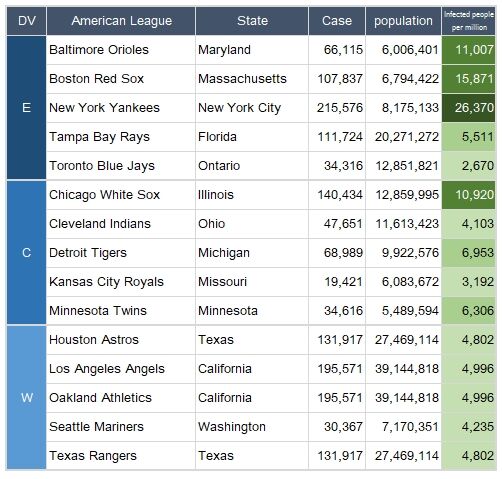Image resolution: width=502 pixels, height=479 pixels.
Task: Click the Oakland Athletics cell
Action: pos(121,398)
